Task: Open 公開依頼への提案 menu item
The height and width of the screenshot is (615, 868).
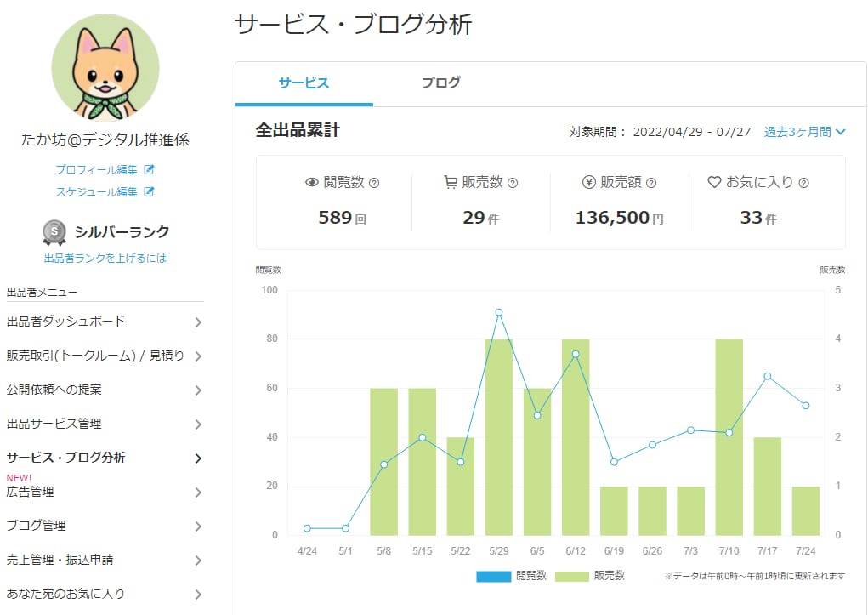Action: pos(54,390)
